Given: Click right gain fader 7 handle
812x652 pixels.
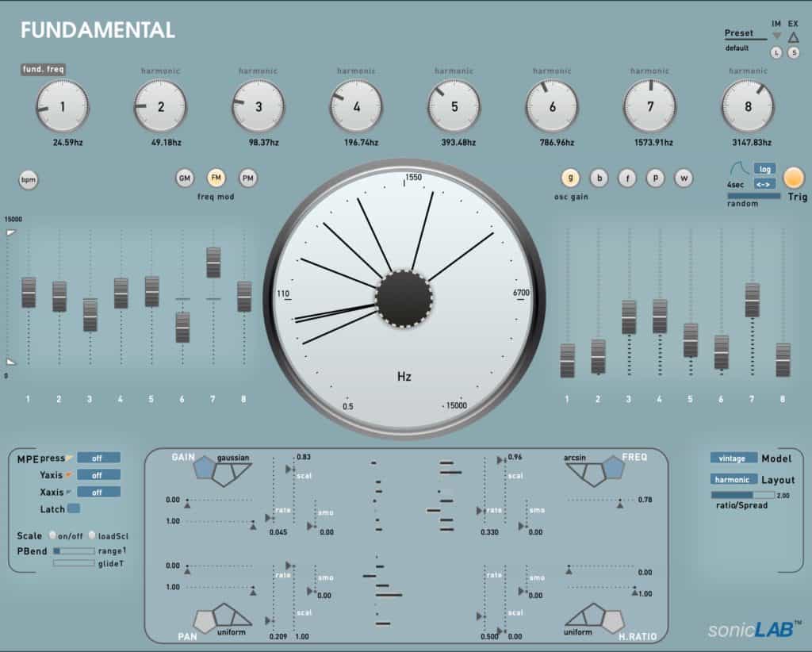Looking at the screenshot, I should tap(753, 301).
